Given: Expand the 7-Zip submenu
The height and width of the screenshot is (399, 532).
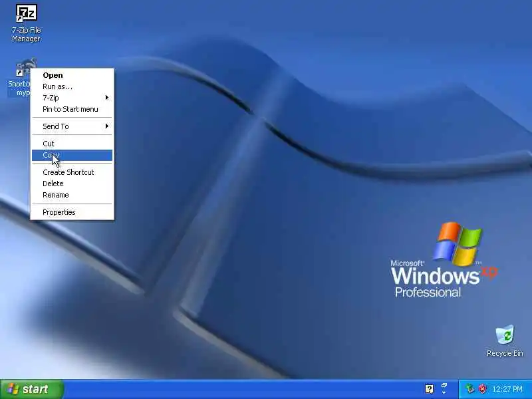Looking at the screenshot, I should click(72, 98).
